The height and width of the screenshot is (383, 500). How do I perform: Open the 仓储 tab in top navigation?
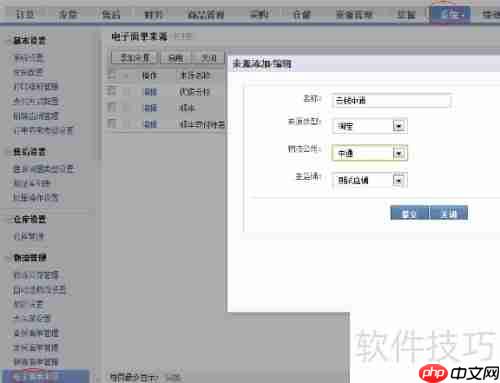302,14
